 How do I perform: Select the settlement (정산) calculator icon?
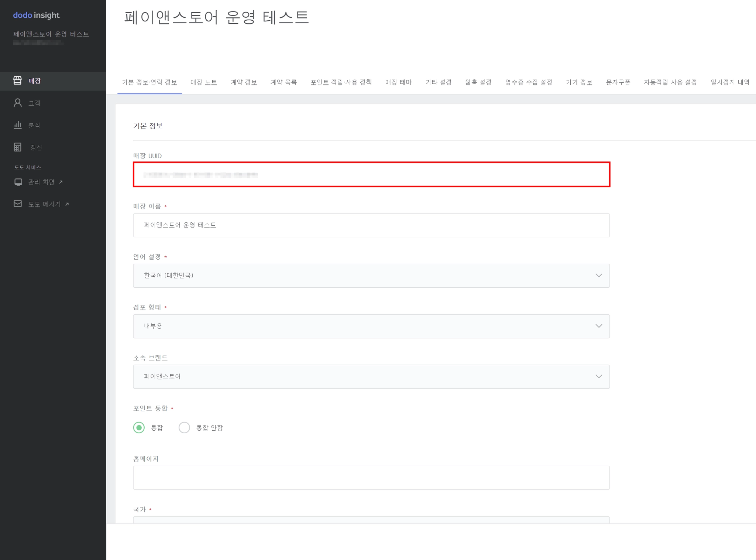point(17,147)
